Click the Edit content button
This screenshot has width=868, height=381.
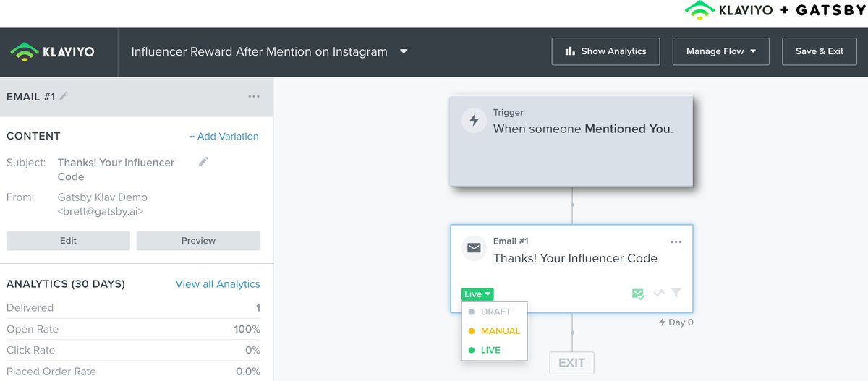[68, 241]
